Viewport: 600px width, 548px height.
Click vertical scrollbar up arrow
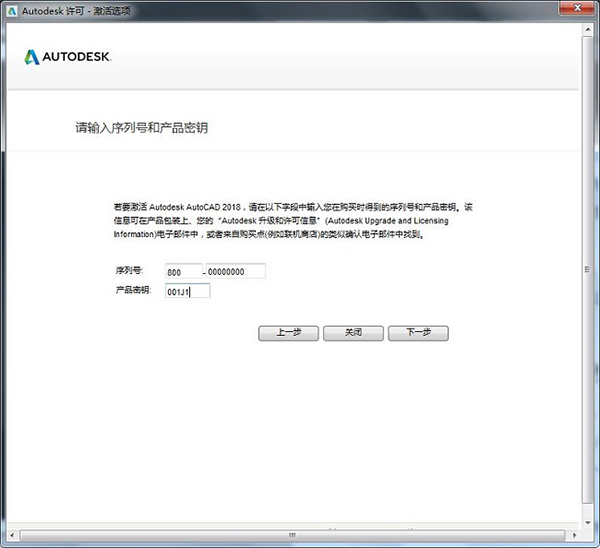(x=588, y=29)
